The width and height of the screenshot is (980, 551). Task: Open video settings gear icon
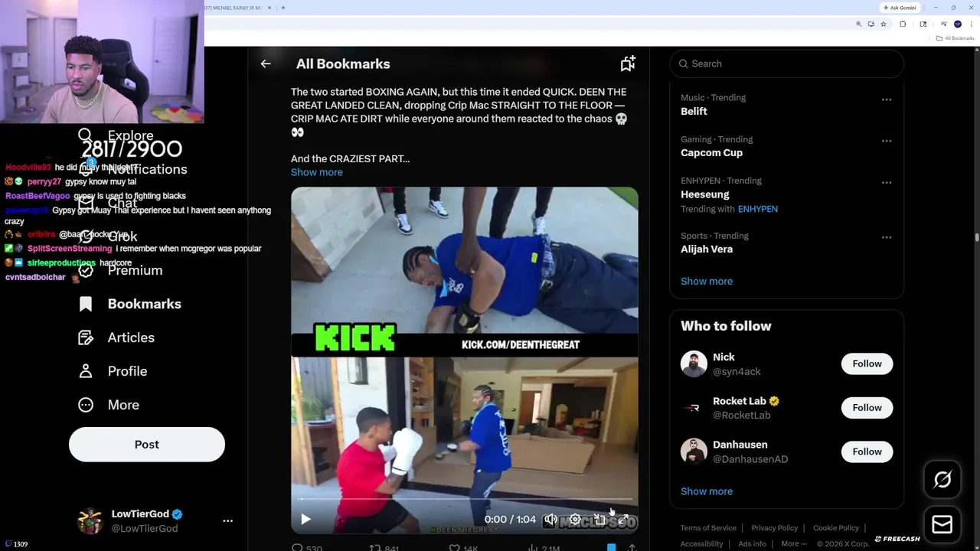click(575, 520)
